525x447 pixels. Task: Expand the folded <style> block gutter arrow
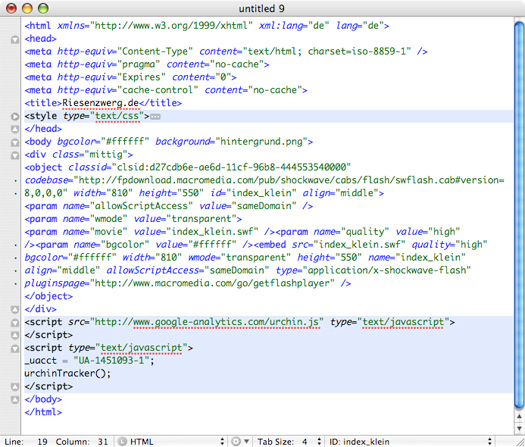[x=15, y=117]
